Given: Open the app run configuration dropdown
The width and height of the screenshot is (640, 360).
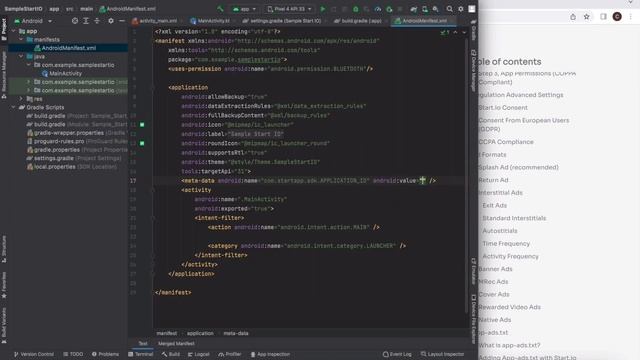Looking at the screenshot, I should point(244,9).
